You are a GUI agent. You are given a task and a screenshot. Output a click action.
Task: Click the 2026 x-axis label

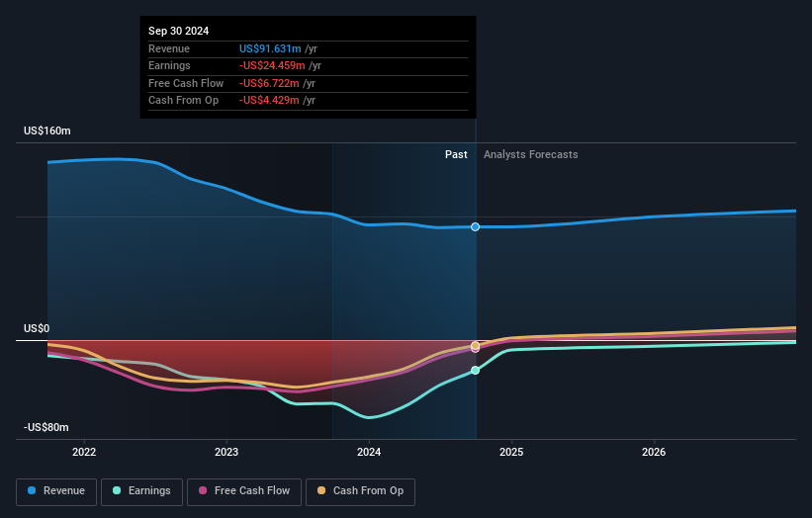[x=654, y=452]
